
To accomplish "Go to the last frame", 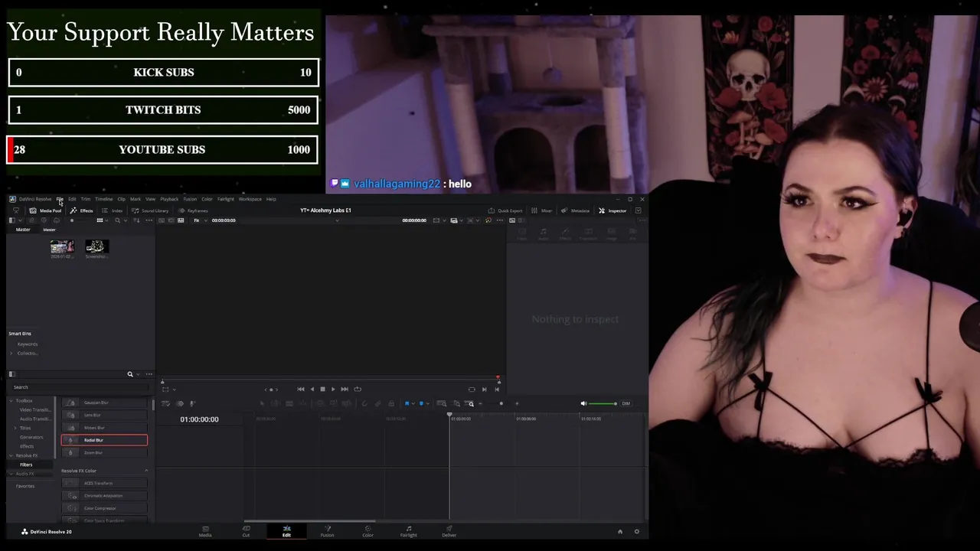I will [345, 389].
